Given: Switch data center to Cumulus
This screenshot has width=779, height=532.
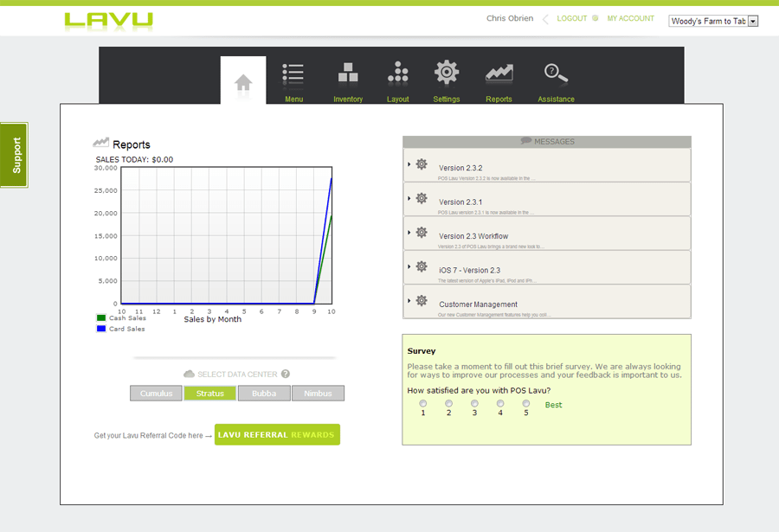Looking at the screenshot, I should point(156,394).
